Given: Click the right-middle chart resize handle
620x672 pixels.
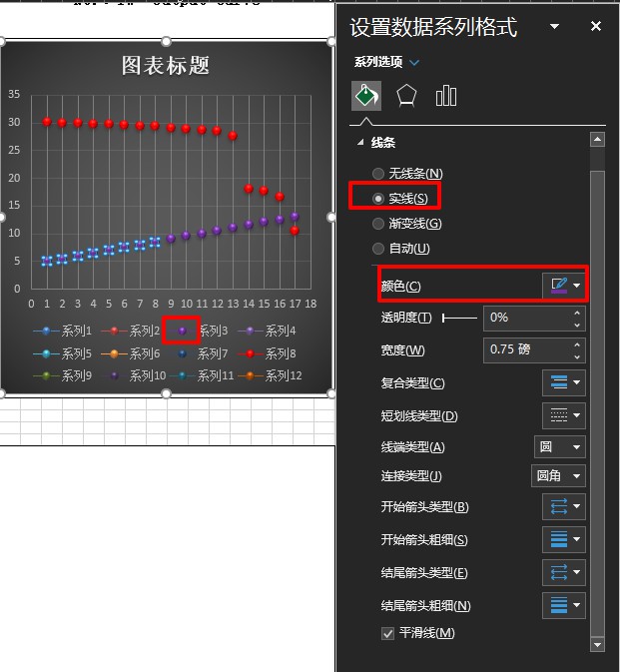Looking at the screenshot, I should (331, 218).
